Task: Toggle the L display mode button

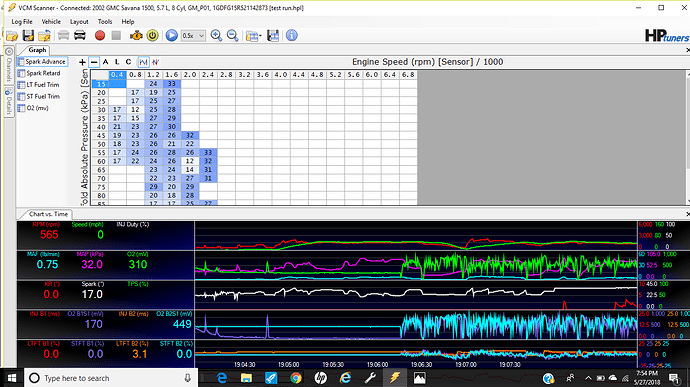Action: click(117, 62)
